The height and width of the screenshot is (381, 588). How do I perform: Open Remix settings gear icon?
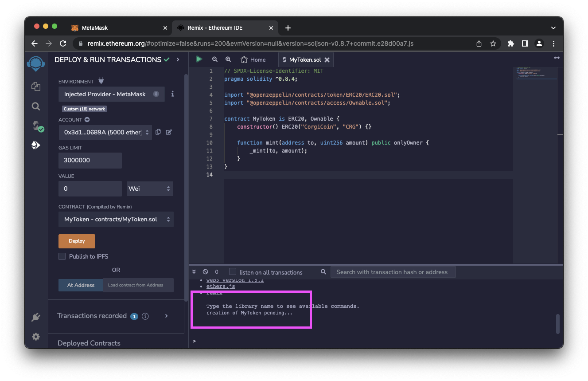tap(36, 337)
